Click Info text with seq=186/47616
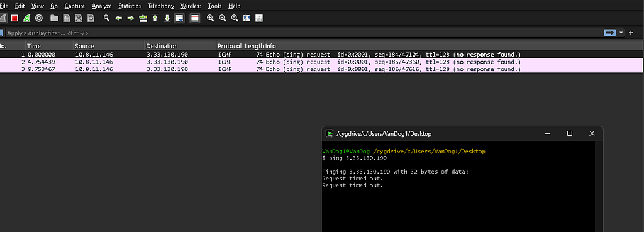Screen dimensions: 644x232 pyautogui.click(x=393, y=69)
